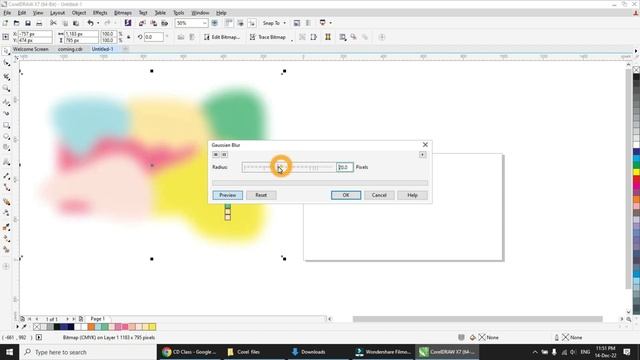
Task: Click the Edit Bitmap button
Action: (221, 37)
